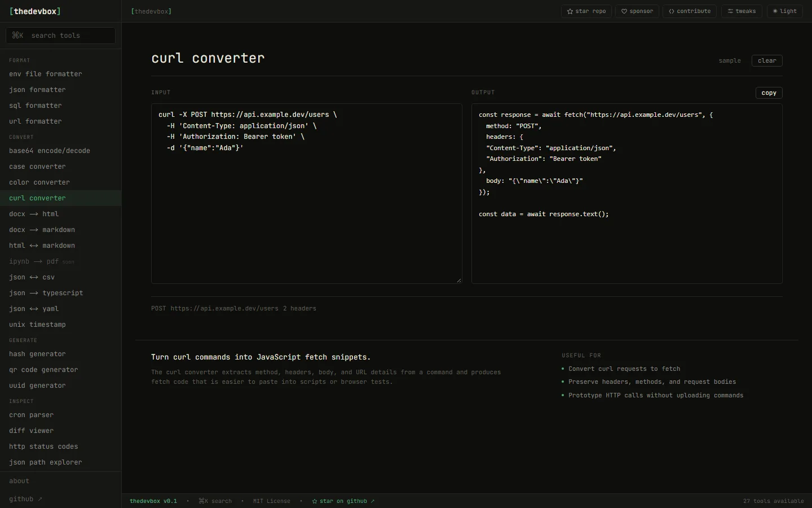Click inside the curl input textarea

[306, 193]
